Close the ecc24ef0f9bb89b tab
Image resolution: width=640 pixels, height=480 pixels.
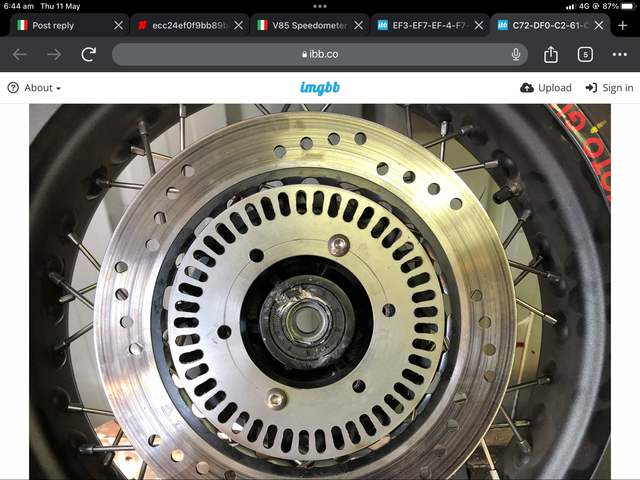point(239,25)
